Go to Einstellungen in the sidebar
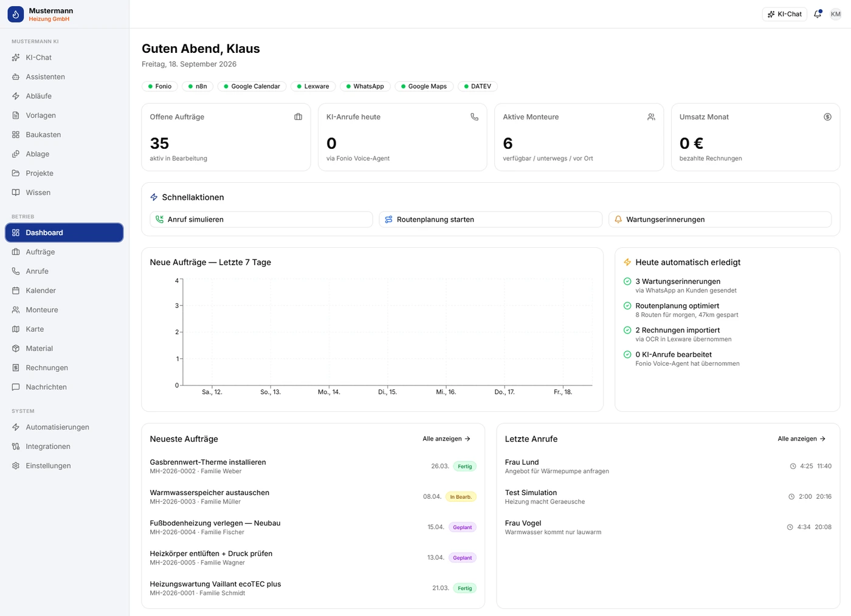This screenshot has height=616, width=851. (x=64, y=466)
